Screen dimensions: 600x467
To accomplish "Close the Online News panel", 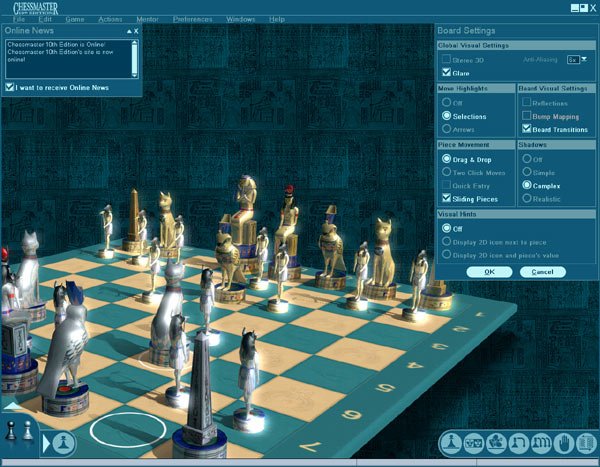I will click(135, 31).
